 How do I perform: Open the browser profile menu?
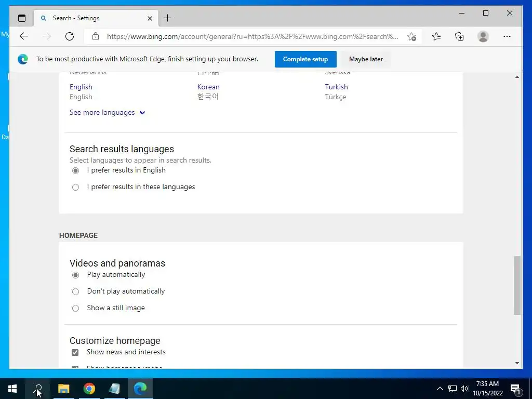coord(483,36)
